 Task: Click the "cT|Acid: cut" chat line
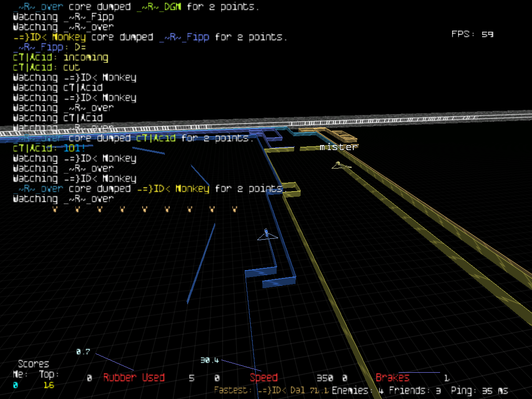click(46, 68)
